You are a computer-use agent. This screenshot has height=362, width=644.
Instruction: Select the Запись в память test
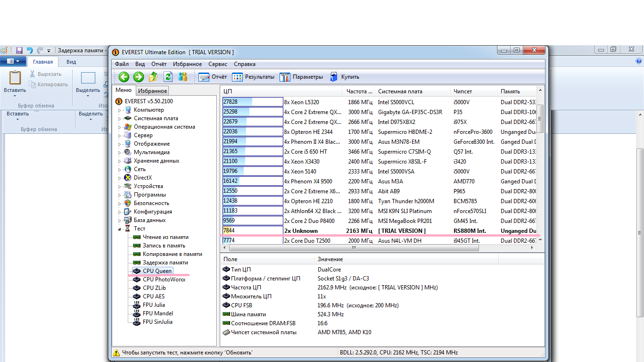coord(164,246)
